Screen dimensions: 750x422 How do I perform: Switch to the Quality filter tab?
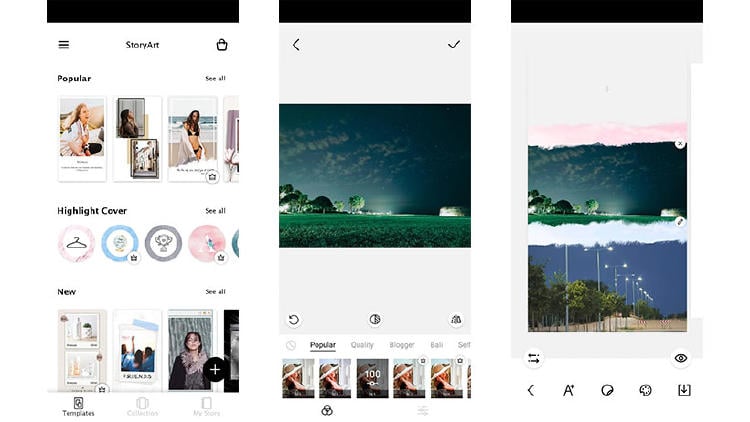(362, 345)
